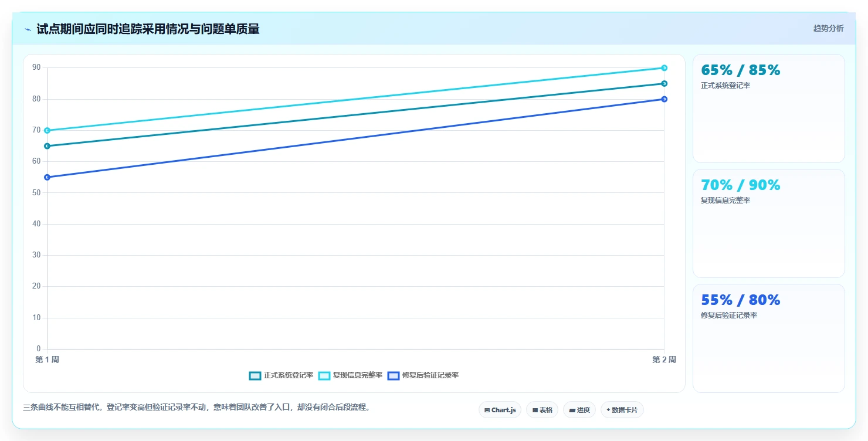Click the 修复后验证记录率 caption under 55% / 80%
This screenshot has width=868, height=441.
tap(729, 316)
